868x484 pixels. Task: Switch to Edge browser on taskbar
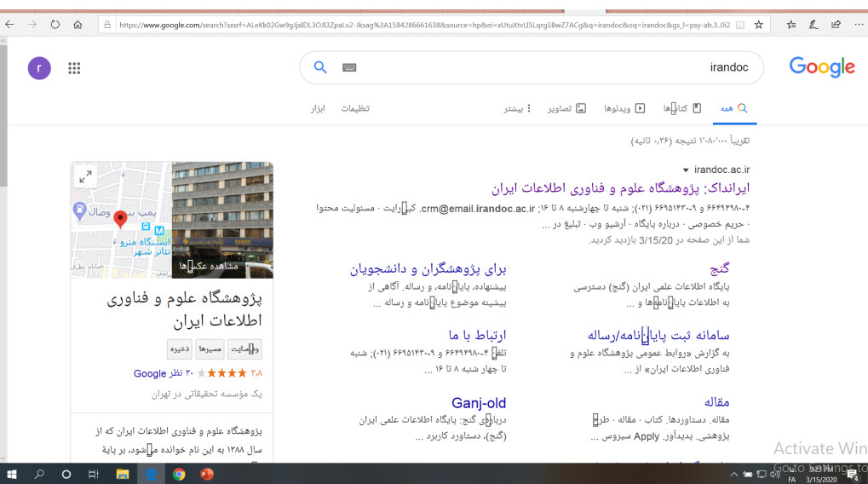[151, 474]
